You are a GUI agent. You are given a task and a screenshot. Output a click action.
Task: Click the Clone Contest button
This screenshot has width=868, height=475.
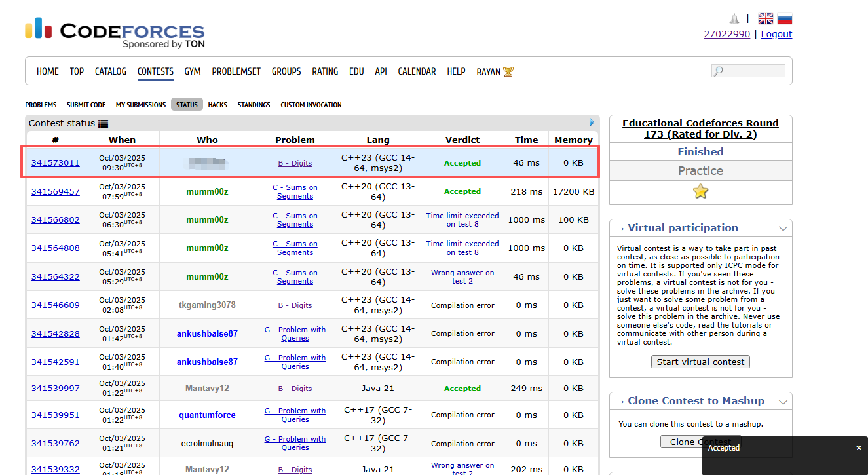click(x=701, y=442)
